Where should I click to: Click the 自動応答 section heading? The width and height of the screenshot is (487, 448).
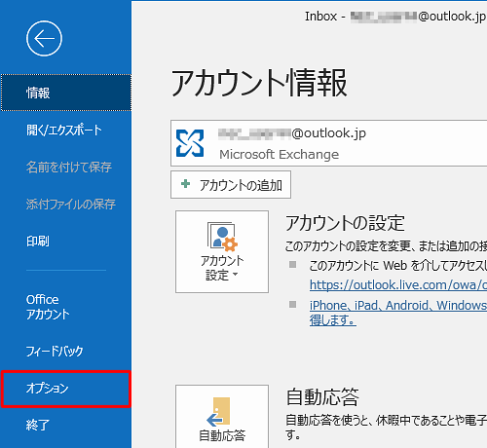[322, 396]
